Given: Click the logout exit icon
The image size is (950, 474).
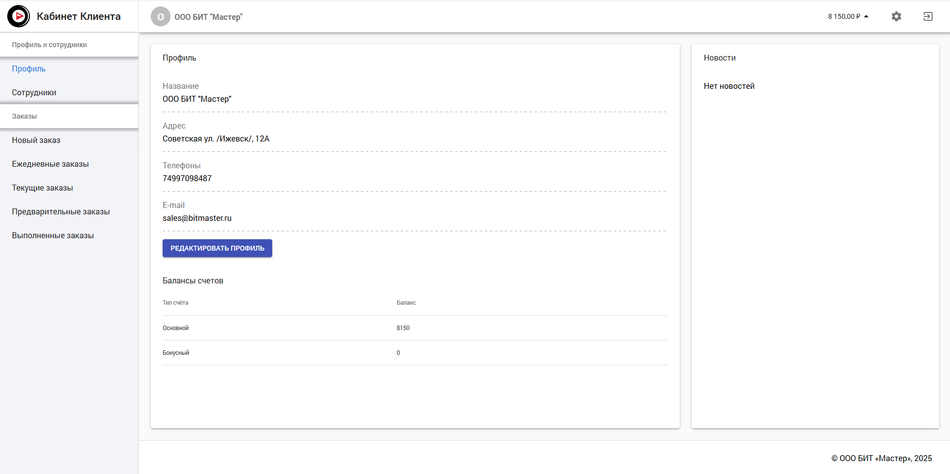Looking at the screenshot, I should (928, 17).
